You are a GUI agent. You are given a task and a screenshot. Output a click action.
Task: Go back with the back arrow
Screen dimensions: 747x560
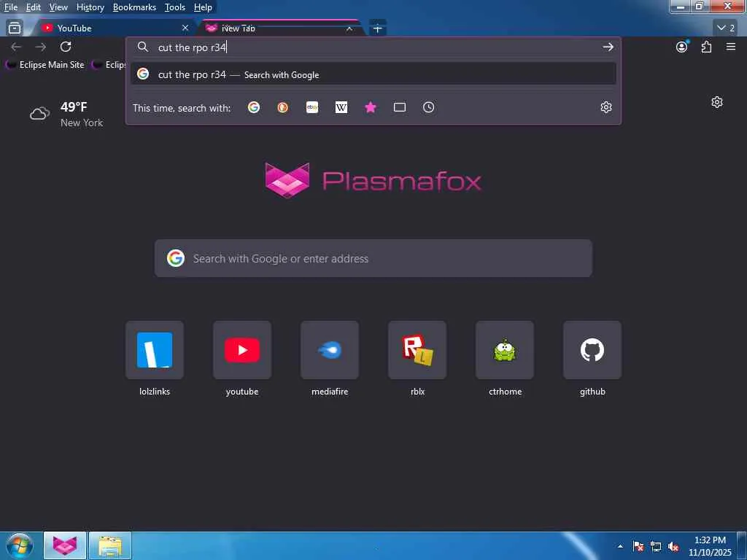tap(16, 47)
